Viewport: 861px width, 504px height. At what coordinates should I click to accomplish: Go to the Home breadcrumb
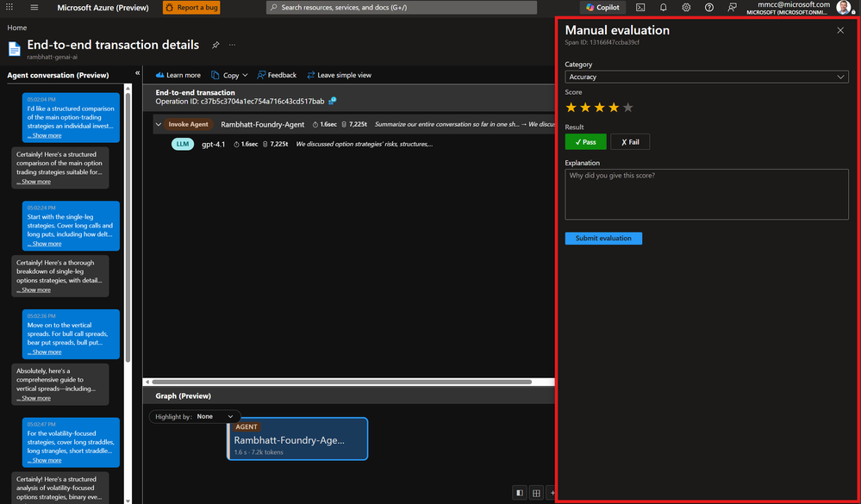click(16, 28)
